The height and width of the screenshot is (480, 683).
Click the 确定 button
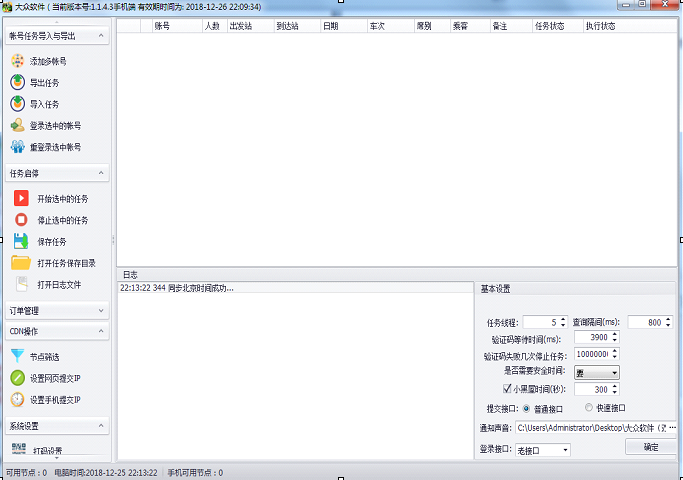pyautogui.click(x=651, y=447)
